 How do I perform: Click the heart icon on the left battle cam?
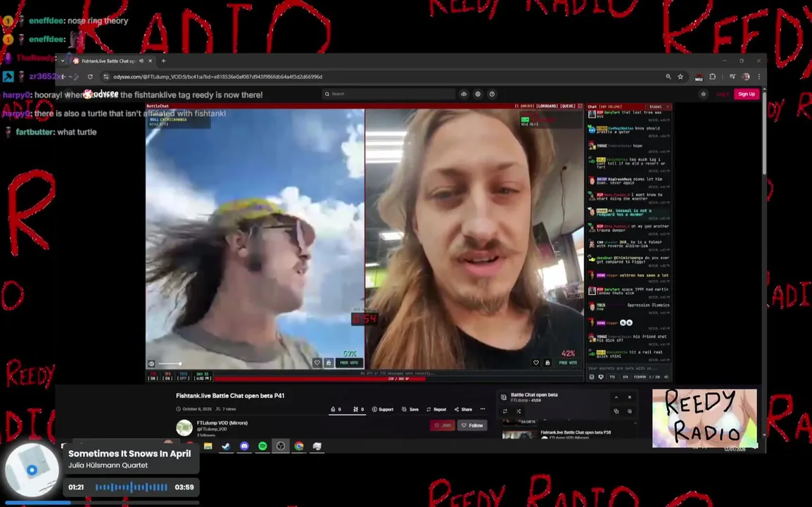317,363
